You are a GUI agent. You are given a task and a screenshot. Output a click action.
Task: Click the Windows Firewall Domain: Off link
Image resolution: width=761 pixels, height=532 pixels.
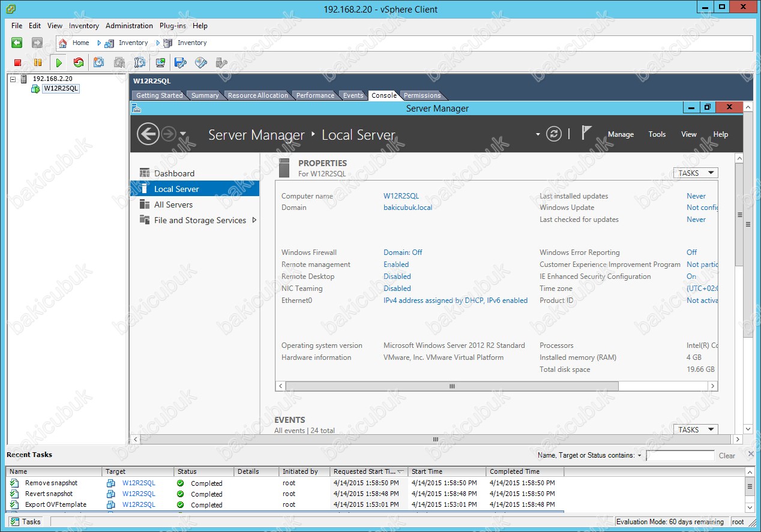[403, 253]
